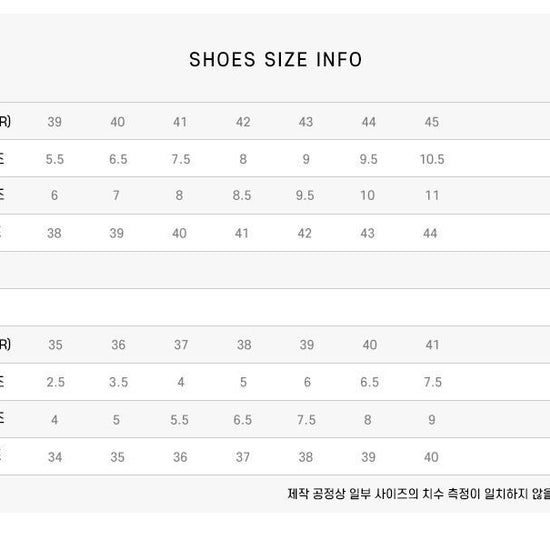Click value 37 in second table bottom row

point(243,457)
